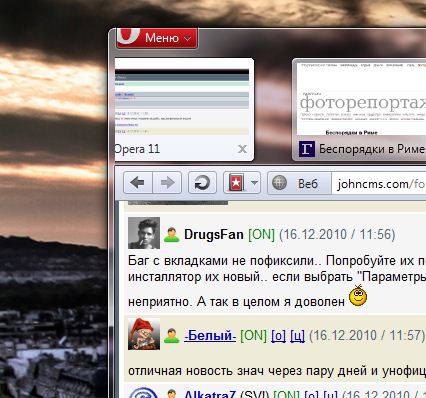426x398 pixels.
Task: Click the globe Веб security badge
Action: tap(299, 183)
